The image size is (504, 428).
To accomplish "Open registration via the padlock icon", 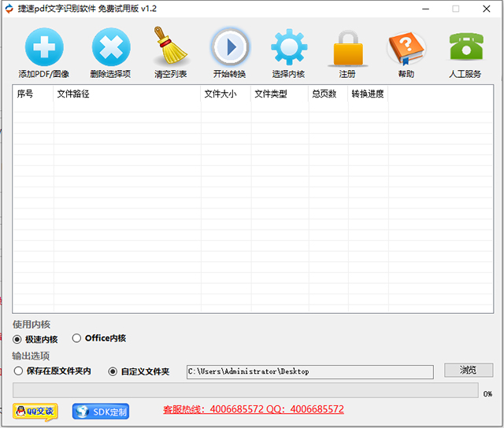I will click(348, 48).
